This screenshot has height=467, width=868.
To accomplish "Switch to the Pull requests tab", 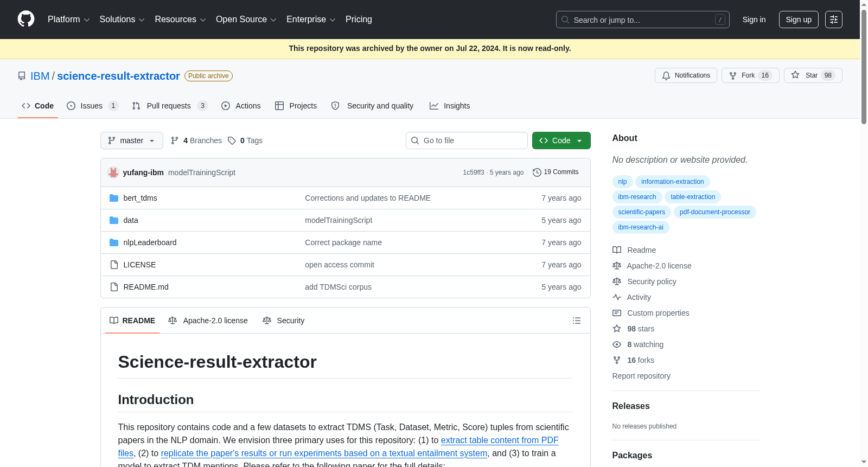I will (x=170, y=106).
